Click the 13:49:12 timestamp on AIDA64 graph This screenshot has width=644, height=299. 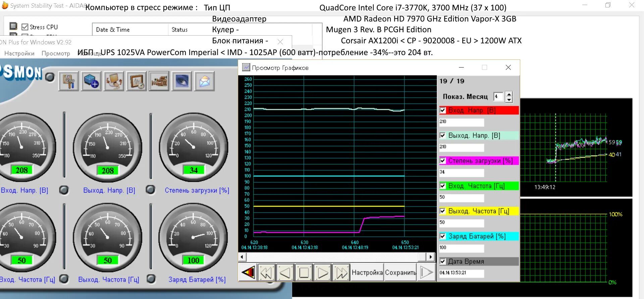pos(545,187)
